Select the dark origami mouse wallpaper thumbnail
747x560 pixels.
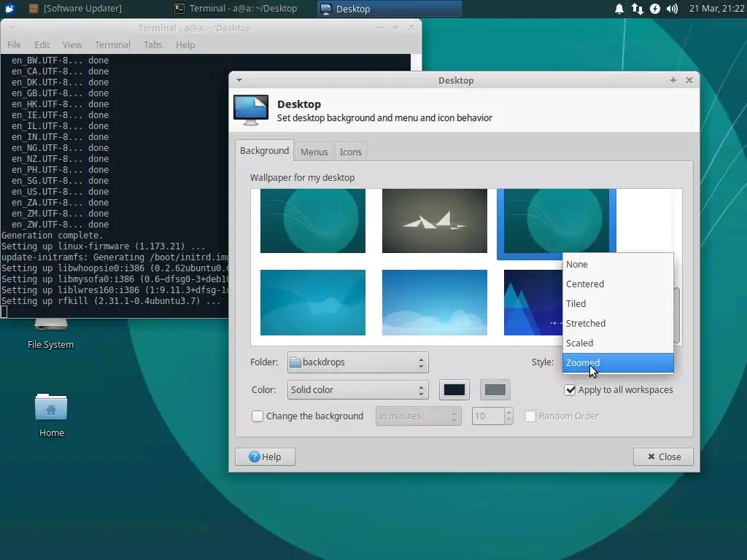pos(435,220)
